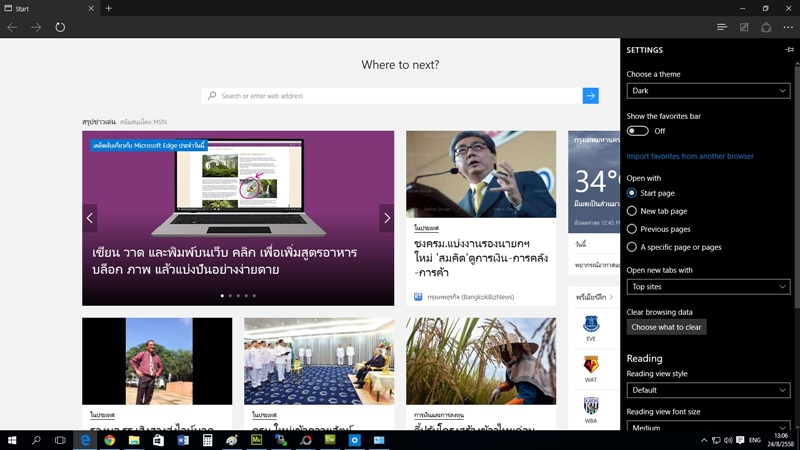The width and height of the screenshot is (800, 450).
Task: Open Choose a theme dropdown (Dark)
Action: coord(708,91)
